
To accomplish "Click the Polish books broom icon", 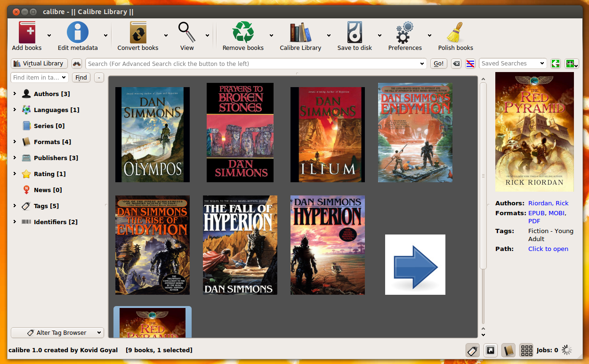I will (x=455, y=32).
